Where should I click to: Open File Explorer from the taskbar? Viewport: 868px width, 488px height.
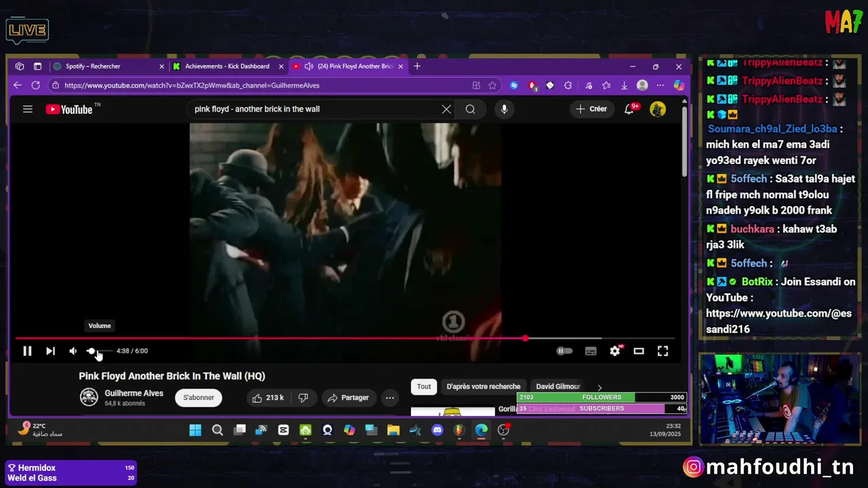coord(393,430)
